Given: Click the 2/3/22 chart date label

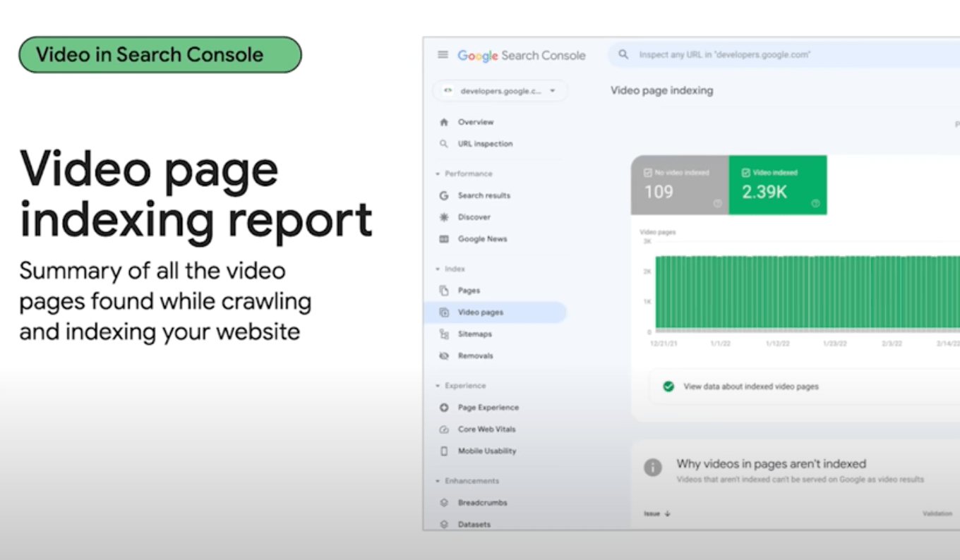Looking at the screenshot, I should point(892,343).
